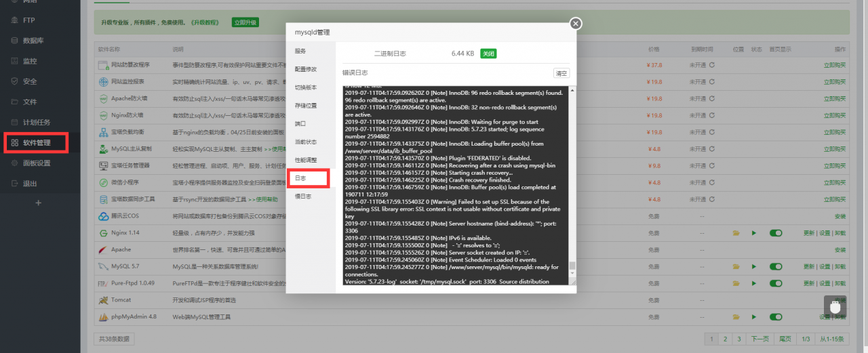Click refresh icon in 微信小程序 row

(712, 183)
